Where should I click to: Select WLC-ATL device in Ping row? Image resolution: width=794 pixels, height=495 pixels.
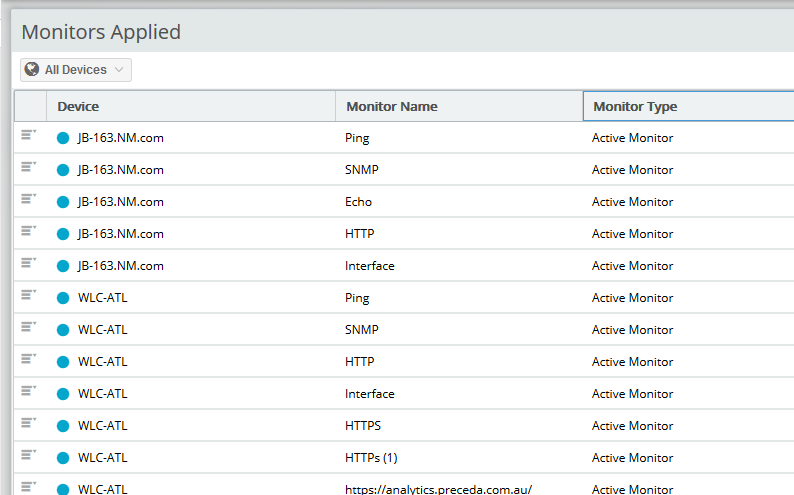click(102, 298)
